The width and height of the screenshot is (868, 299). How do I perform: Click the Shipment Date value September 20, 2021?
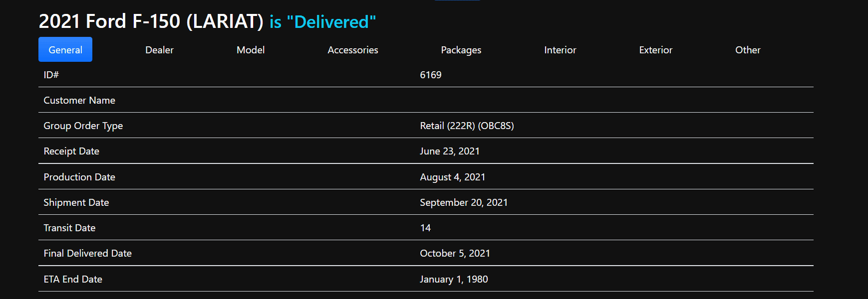pyautogui.click(x=464, y=202)
